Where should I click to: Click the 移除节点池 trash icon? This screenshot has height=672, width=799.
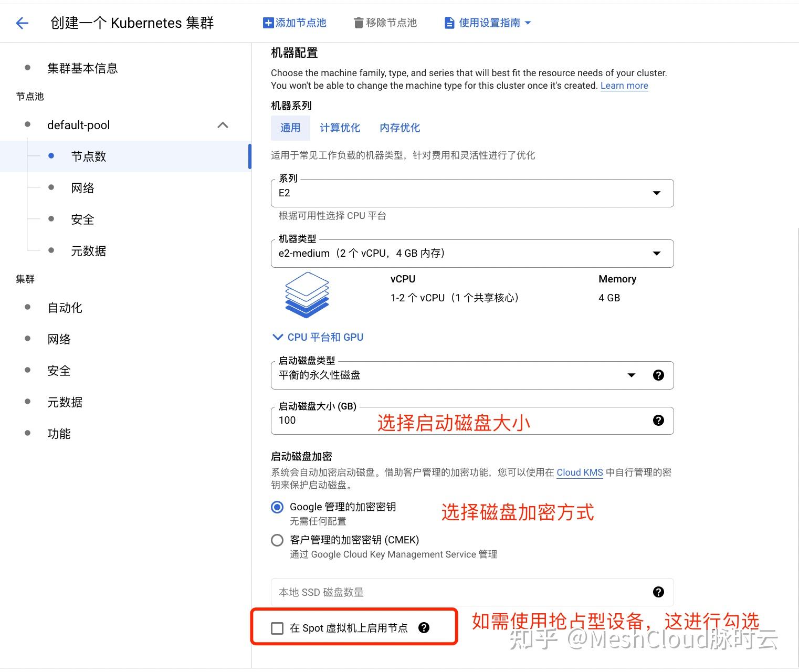click(358, 23)
